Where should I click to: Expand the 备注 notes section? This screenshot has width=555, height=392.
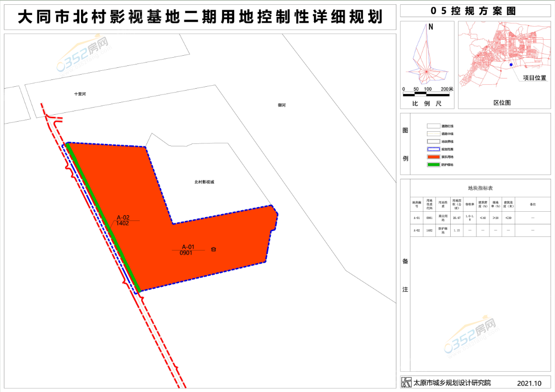(x=406, y=275)
